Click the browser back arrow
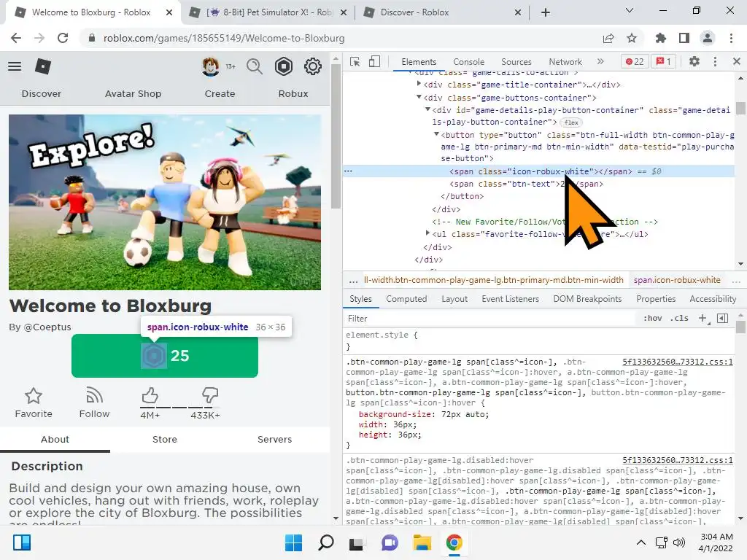This screenshot has width=747, height=560. coord(16,38)
